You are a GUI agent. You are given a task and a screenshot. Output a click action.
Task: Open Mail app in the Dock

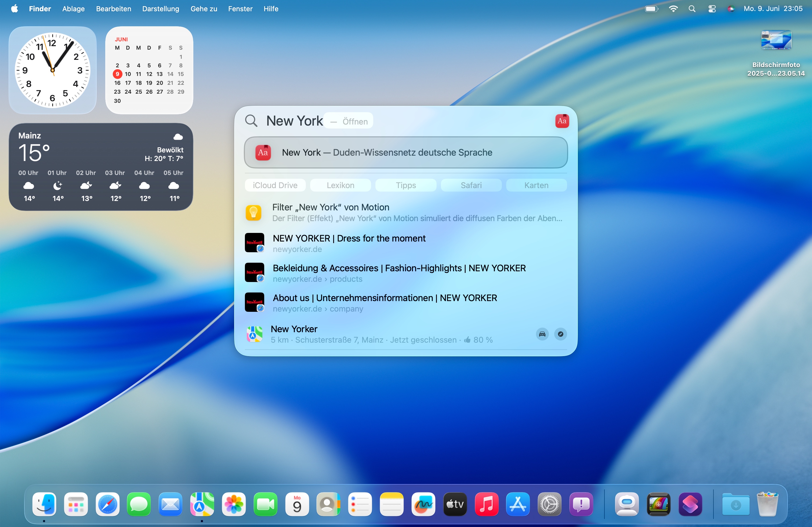[171, 504]
